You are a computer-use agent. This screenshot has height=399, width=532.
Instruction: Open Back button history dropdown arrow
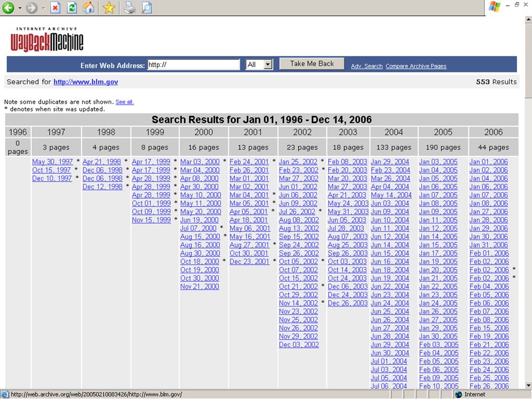20,8
